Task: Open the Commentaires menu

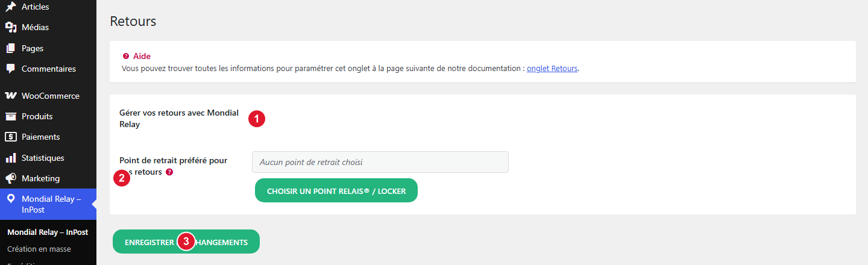Action: click(x=48, y=69)
